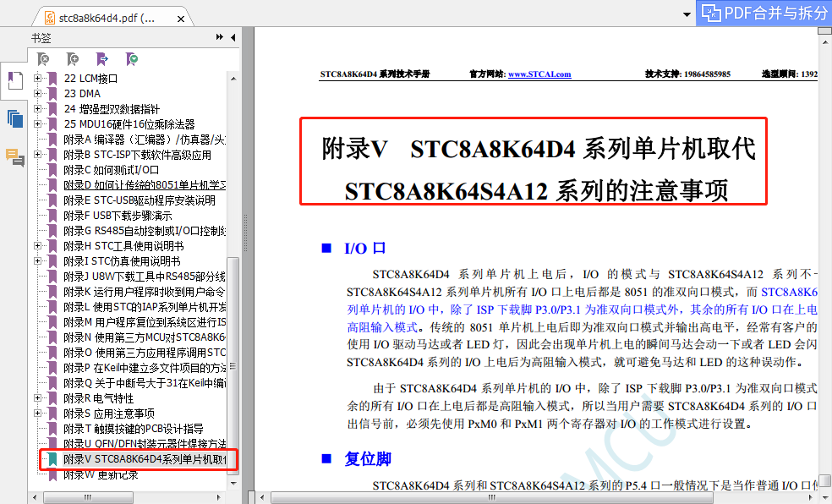Screen dimensions: 832x504
Task: Click the bookmarks panel scroll-down arrow
Action: pyautogui.click(x=233, y=484)
